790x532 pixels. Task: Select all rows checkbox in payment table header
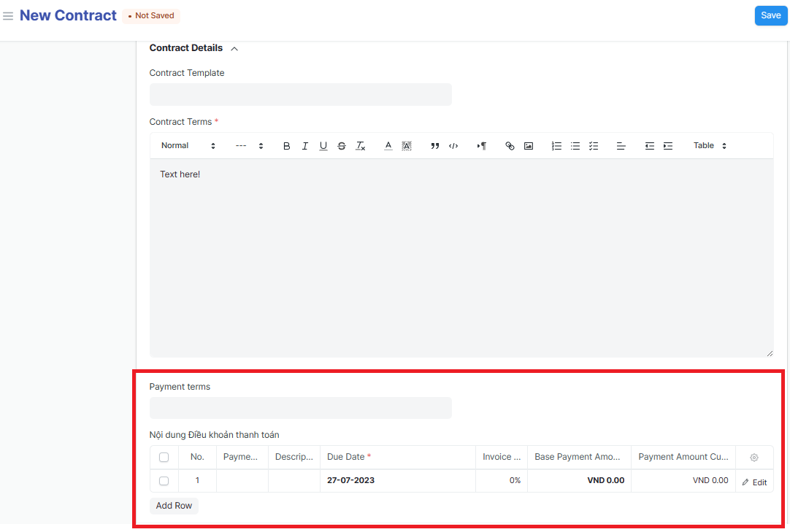coord(164,458)
